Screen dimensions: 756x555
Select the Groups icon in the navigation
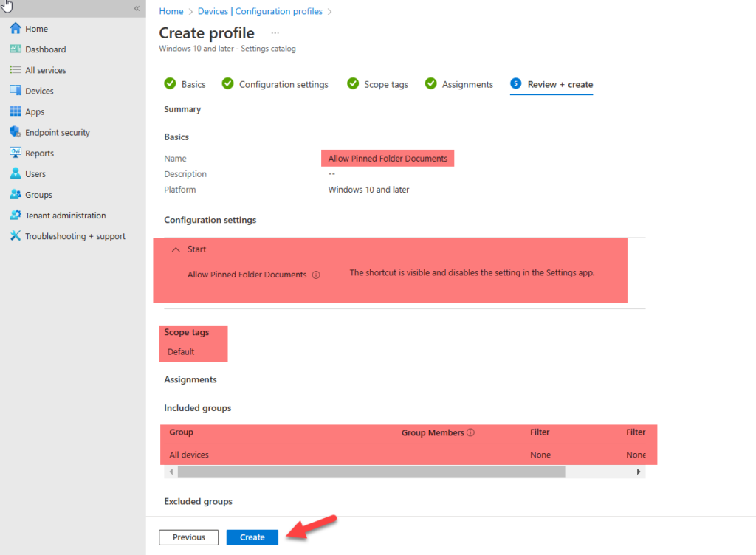point(16,193)
